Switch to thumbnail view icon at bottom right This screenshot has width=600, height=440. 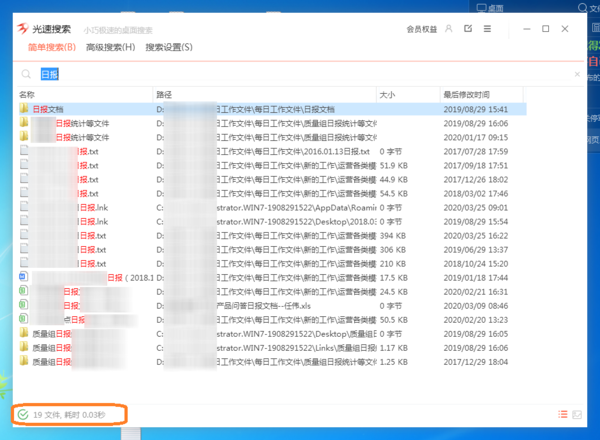(577, 414)
